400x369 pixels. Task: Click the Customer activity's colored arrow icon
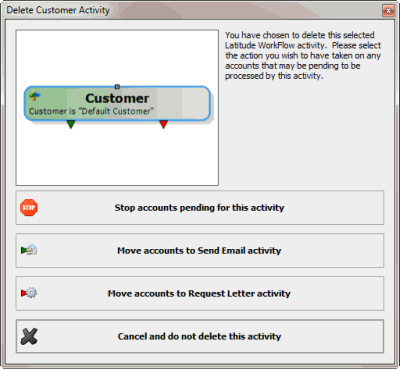point(35,96)
